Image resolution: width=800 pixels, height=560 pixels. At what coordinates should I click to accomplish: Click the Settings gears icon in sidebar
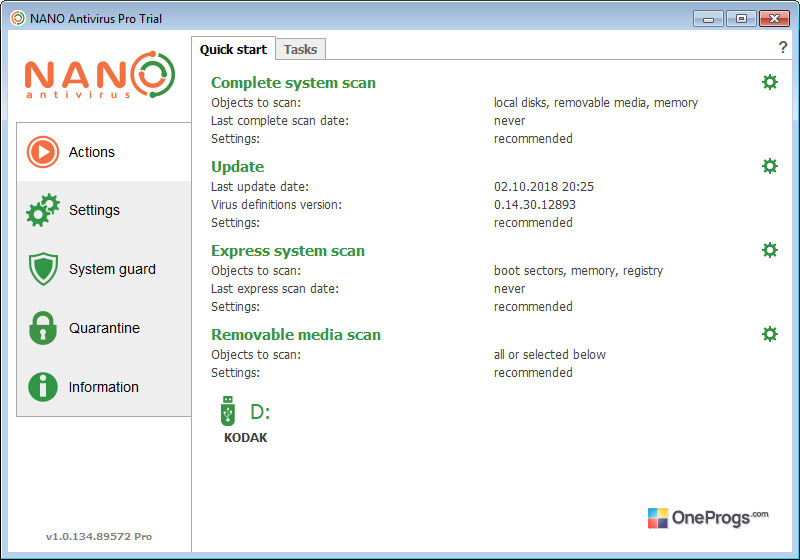(x=43, y=210)
